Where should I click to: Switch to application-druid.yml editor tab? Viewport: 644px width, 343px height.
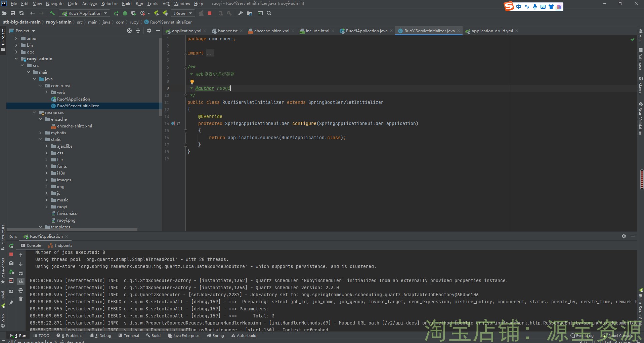[x=492, y=31]
